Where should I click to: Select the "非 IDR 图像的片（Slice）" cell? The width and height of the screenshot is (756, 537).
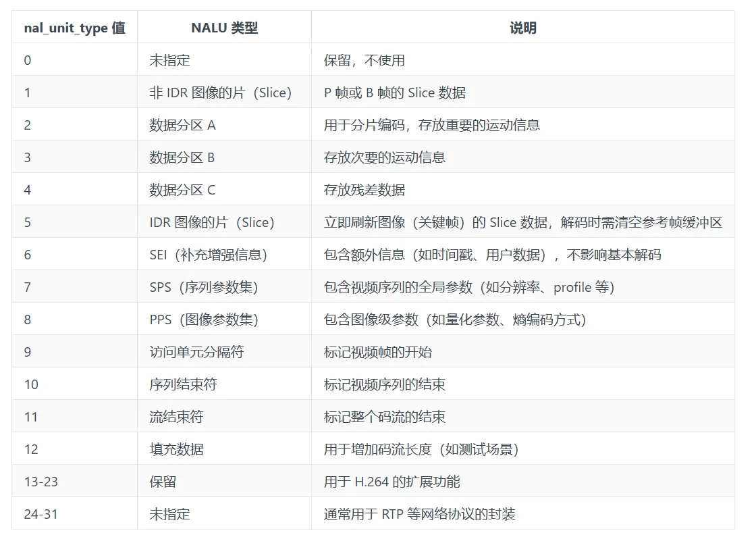click(x=220, y=93)
